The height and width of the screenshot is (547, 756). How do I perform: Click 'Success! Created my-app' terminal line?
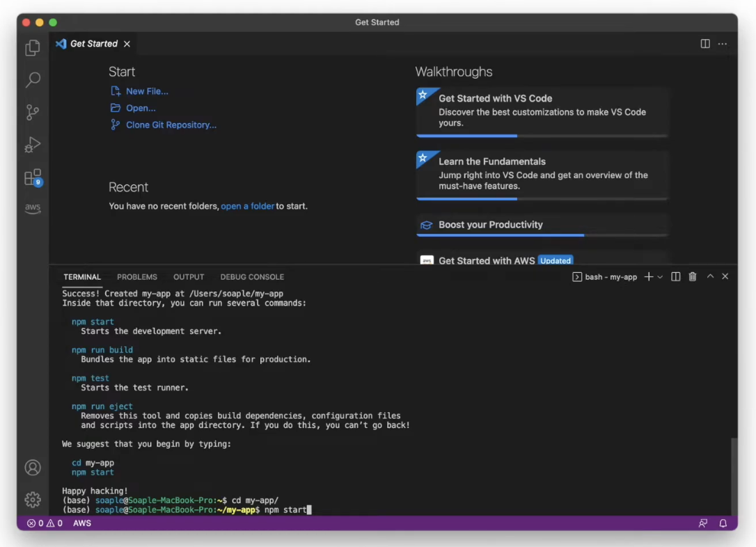pos(173,294)
